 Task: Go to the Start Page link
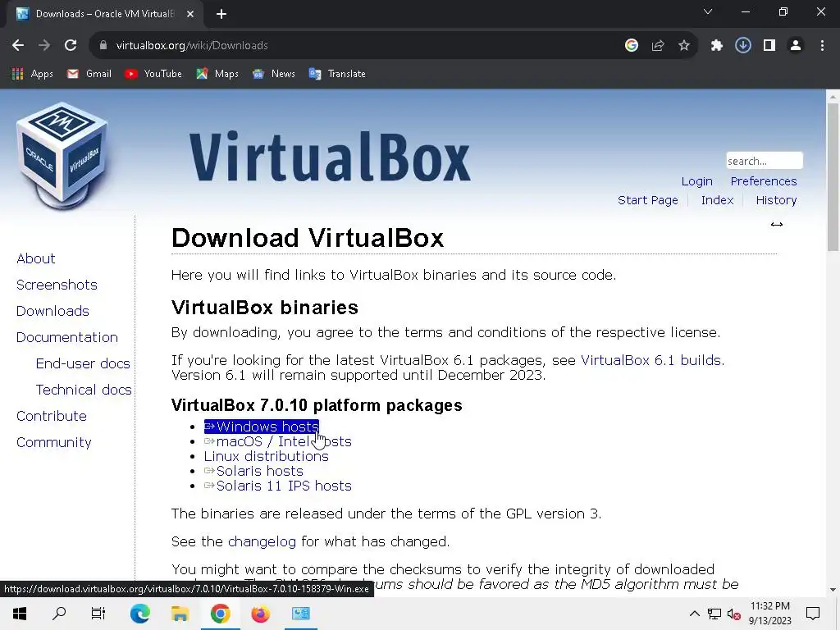[x=648, y=200]
